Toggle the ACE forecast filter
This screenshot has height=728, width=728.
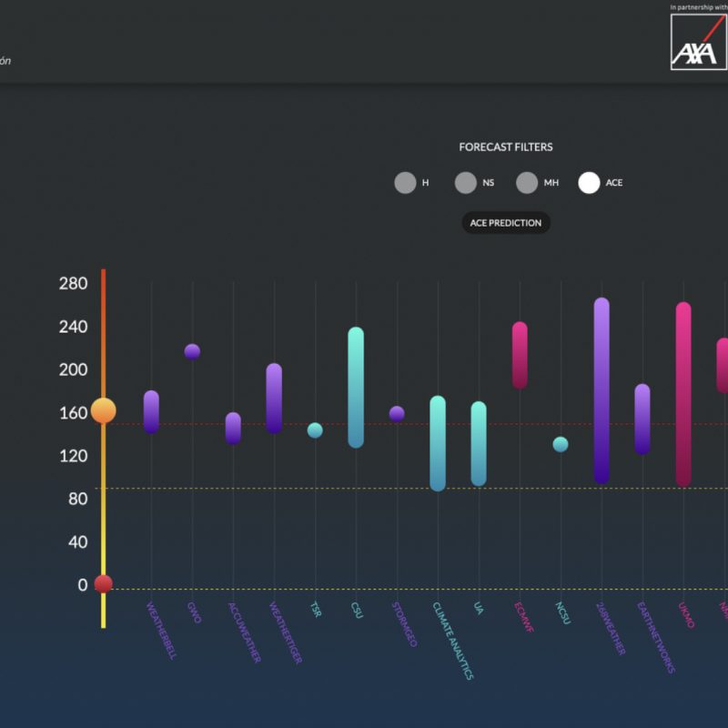[x=589, y=183]
